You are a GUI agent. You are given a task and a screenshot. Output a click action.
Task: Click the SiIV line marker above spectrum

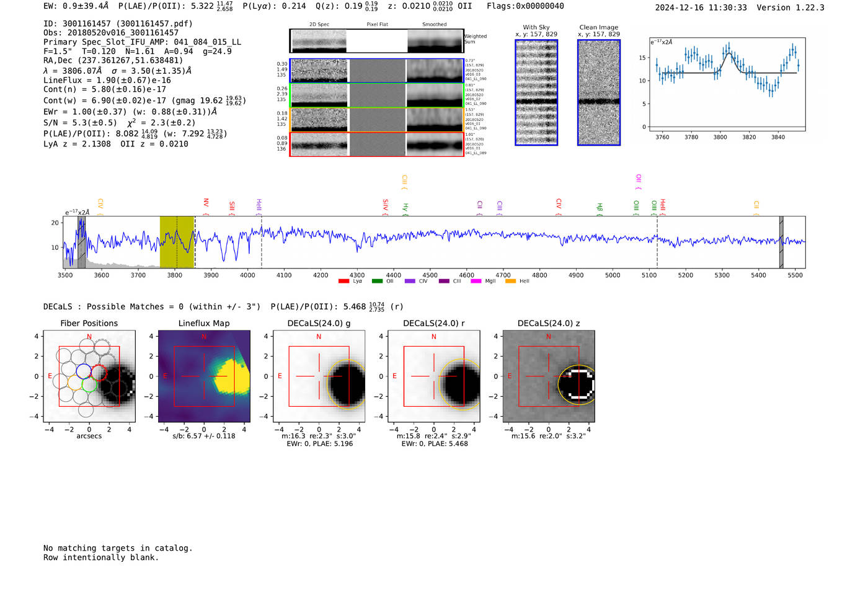[x=385, y=207]
